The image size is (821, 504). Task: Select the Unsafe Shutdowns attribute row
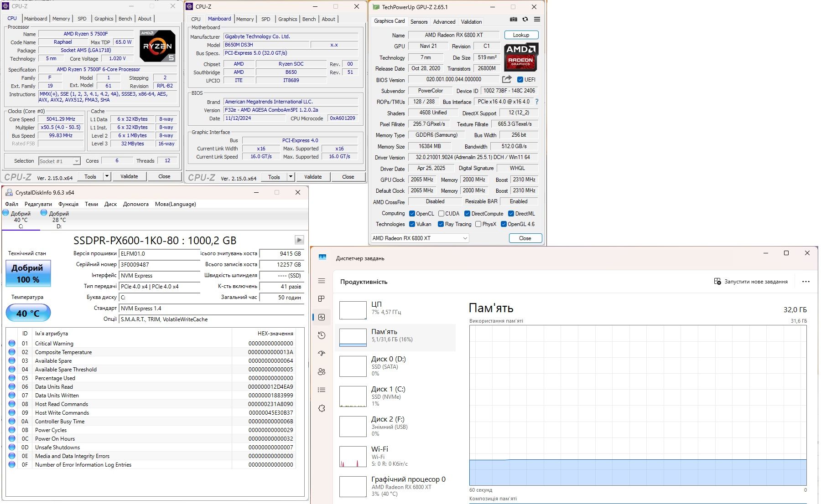pyautogui.click(x=151, y=447)
